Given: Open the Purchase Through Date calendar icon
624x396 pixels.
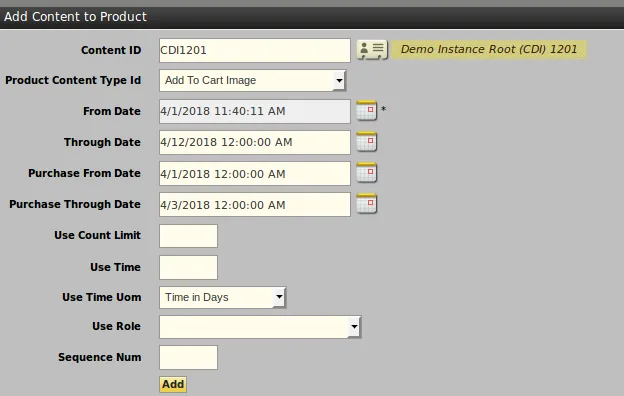Looking at the screenshot, I should [366, 204].
